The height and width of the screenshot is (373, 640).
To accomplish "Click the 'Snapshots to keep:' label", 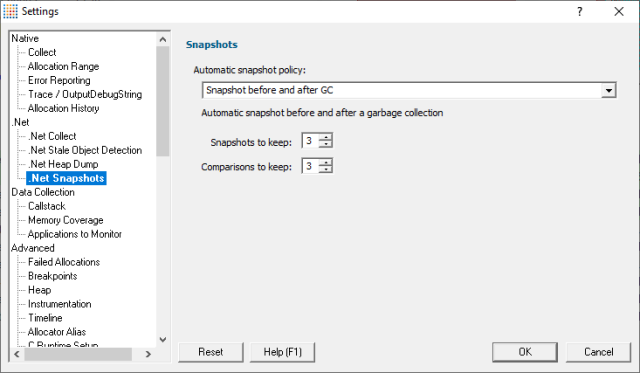I will [251, 142].
